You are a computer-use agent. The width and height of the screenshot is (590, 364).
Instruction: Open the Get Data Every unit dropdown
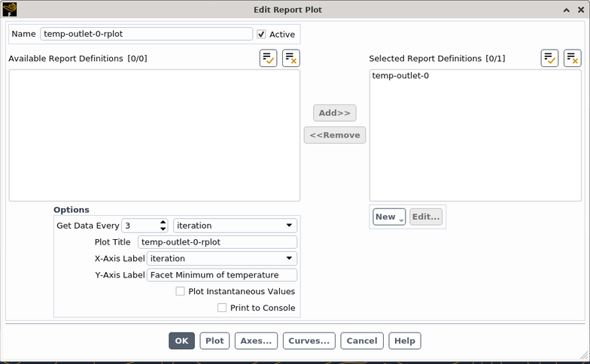coord(235,226)
